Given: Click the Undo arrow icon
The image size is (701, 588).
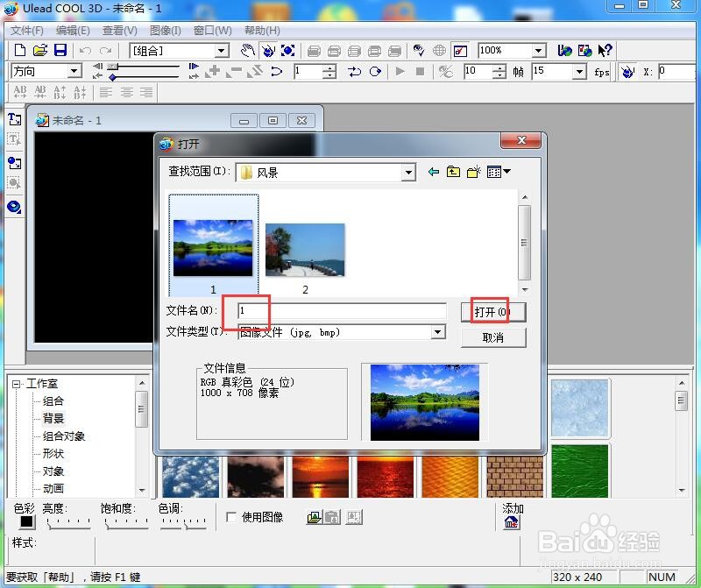Looking at the screenshot, I should pos(85,51).
